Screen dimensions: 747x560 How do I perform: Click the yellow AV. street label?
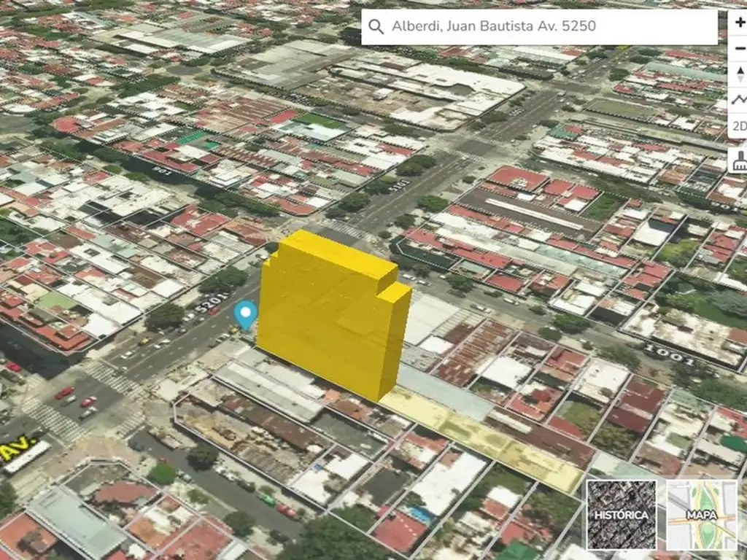tap(16, 448)
